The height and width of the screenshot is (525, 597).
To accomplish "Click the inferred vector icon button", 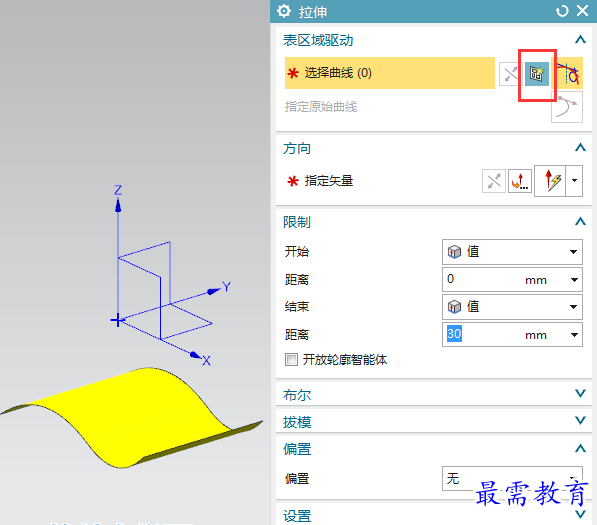I will pos(550,181).
